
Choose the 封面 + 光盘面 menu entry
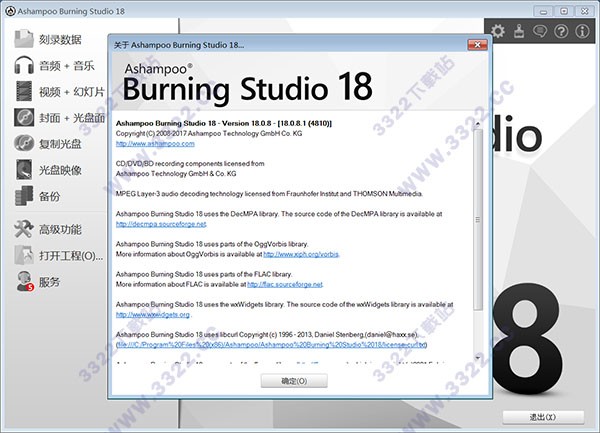point(72,117)
